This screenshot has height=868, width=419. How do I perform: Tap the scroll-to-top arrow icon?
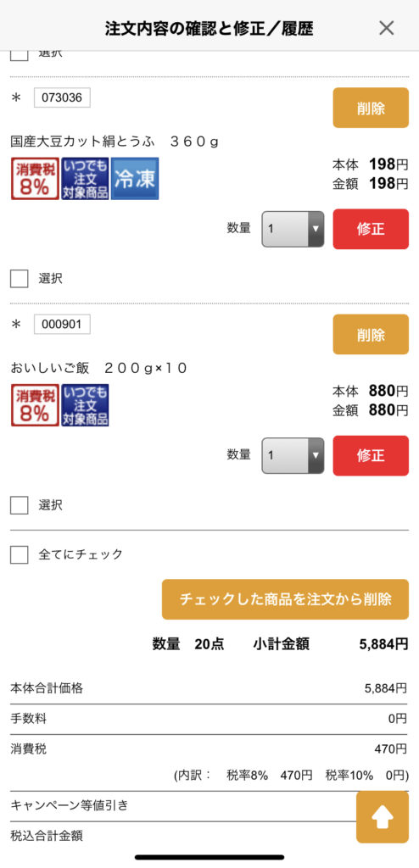pos(382,817)
